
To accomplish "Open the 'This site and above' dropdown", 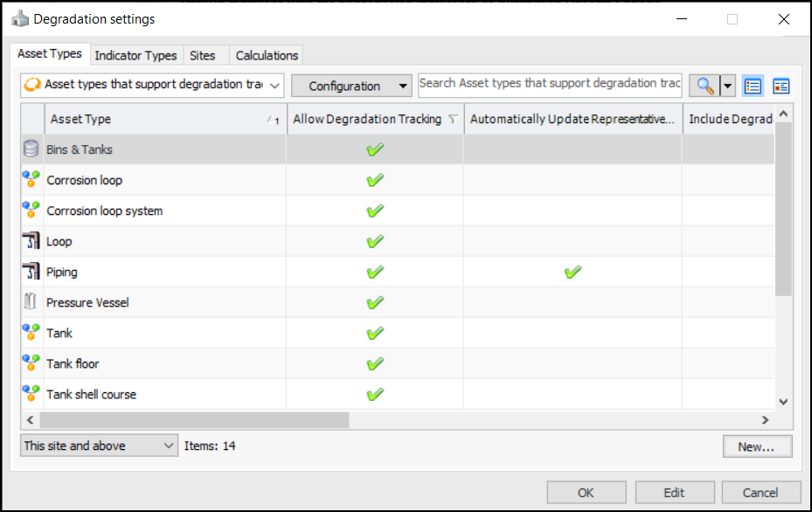I will coord(99,446).
